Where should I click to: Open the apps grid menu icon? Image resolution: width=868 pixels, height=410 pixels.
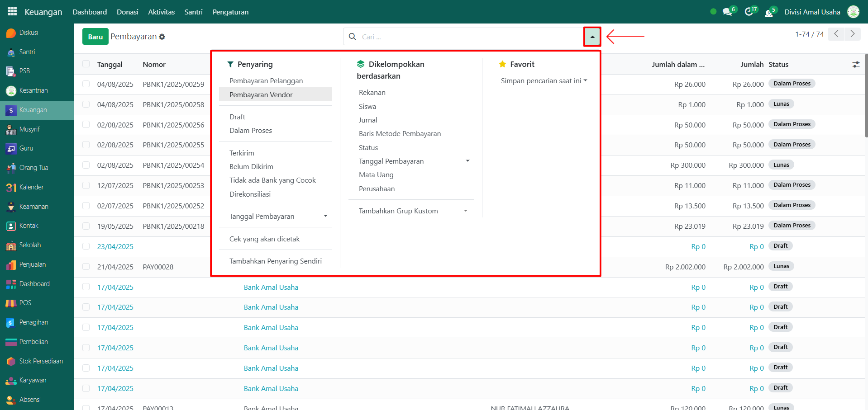[x=12, y=11]
